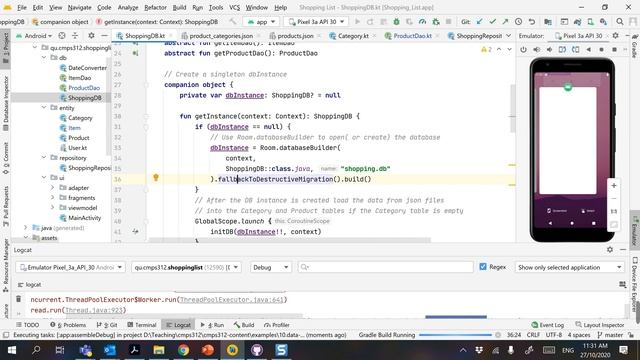Image resolution: width=640 pixels, height=360 pixels.
Task: Click Project panel settings gear icon
Action: coord(91,36)
